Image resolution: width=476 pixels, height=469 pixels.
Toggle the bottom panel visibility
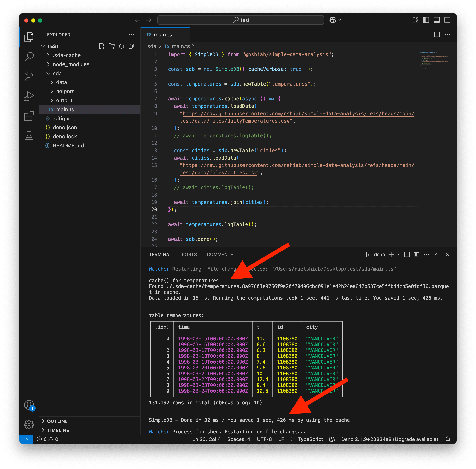point(437,20)
